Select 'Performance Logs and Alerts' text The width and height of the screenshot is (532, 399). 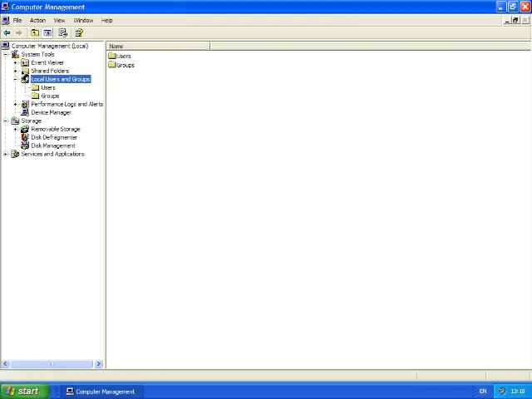coord(67,104)
